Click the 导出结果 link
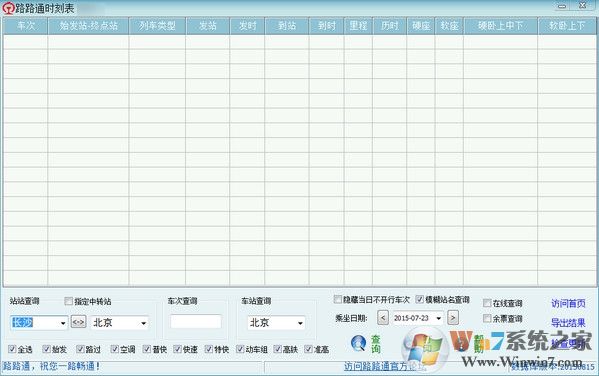The image size is (599, 376). tap(568, 323)
